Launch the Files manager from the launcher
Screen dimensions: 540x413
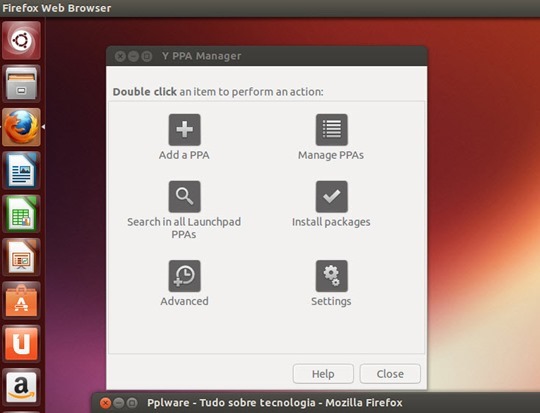coord(21,84)
